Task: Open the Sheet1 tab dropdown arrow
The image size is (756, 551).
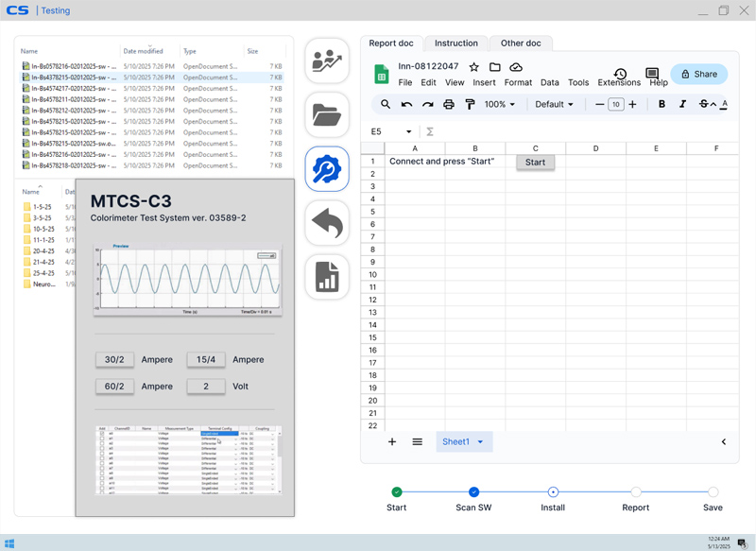Action: 480,442
